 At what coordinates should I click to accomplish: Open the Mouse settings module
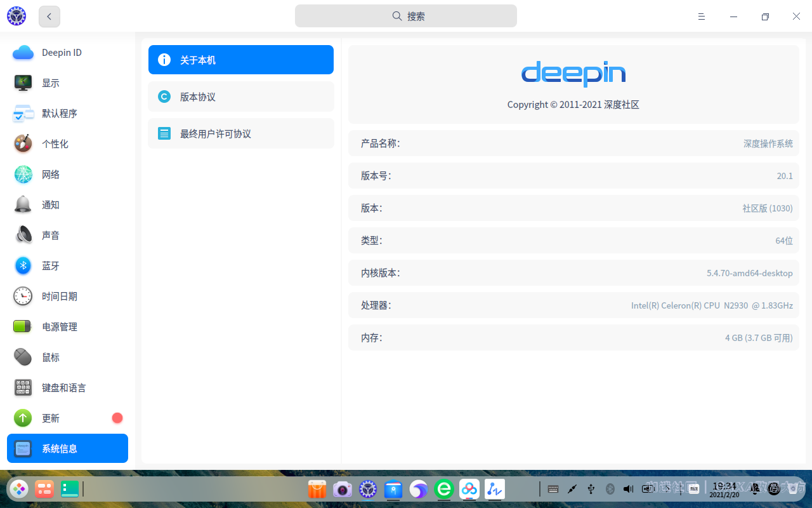(x=51, y=358)
